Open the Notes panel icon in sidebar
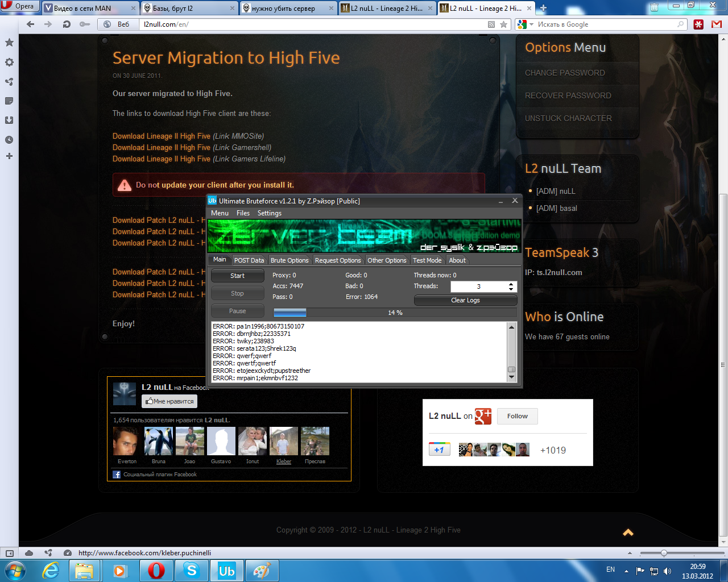 9,101
